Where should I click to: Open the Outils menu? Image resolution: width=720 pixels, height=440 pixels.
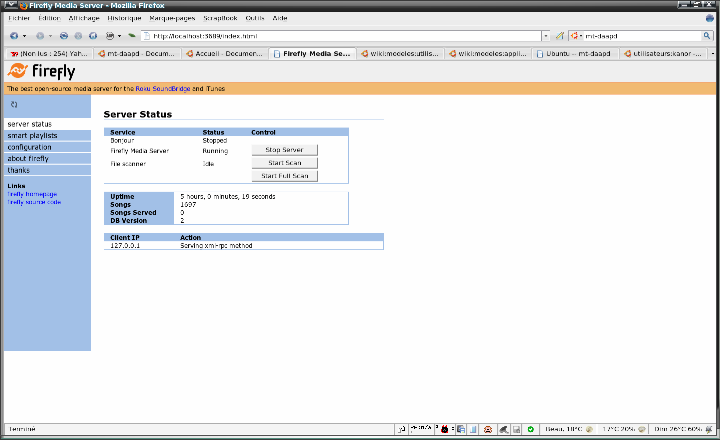tap(255, 18)
